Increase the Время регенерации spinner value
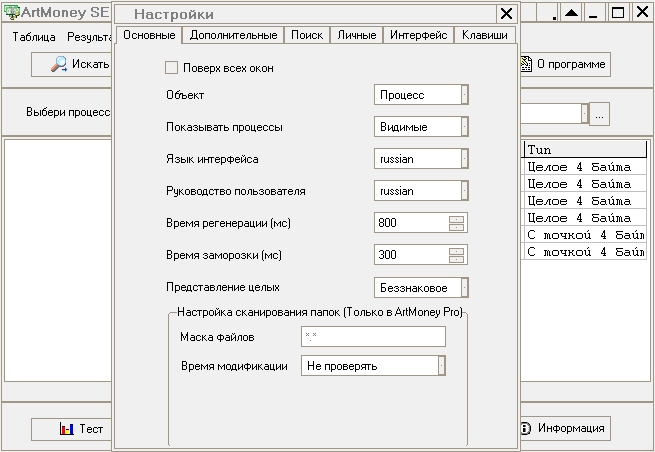 click(457, 219)
